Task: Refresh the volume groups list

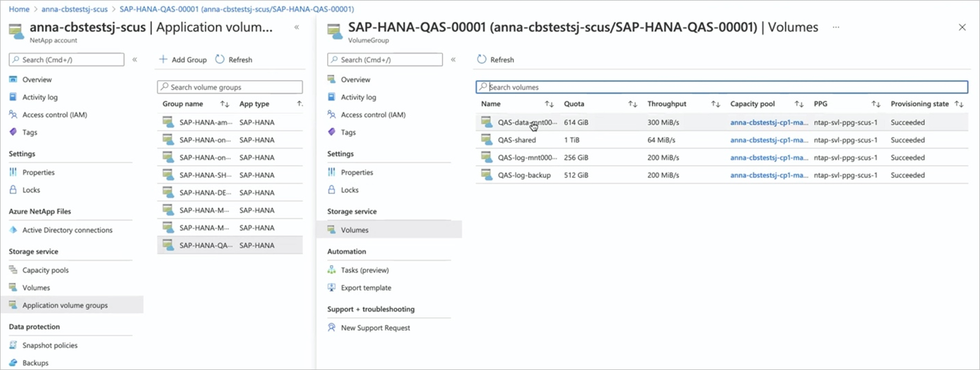Action: pyautogui.click(x=234, y=60)
